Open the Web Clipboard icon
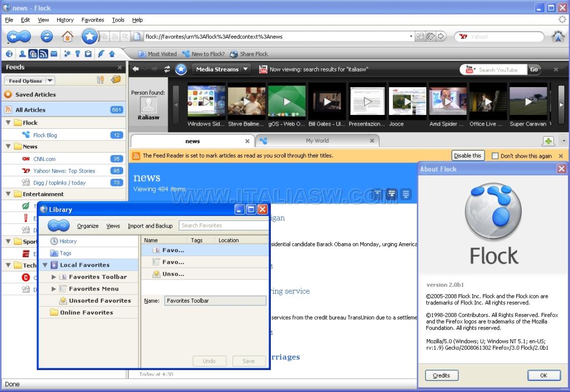 coord(88,54)
